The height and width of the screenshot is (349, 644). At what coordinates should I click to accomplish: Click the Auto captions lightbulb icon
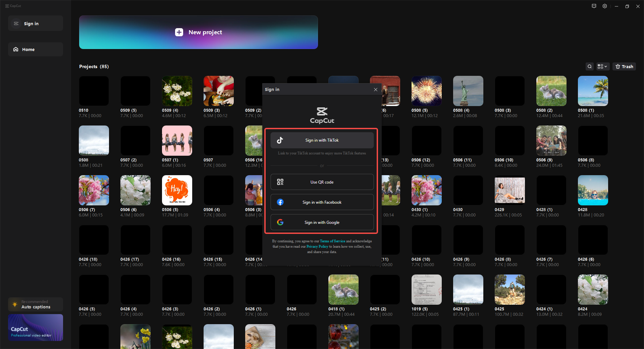(15, 304)
